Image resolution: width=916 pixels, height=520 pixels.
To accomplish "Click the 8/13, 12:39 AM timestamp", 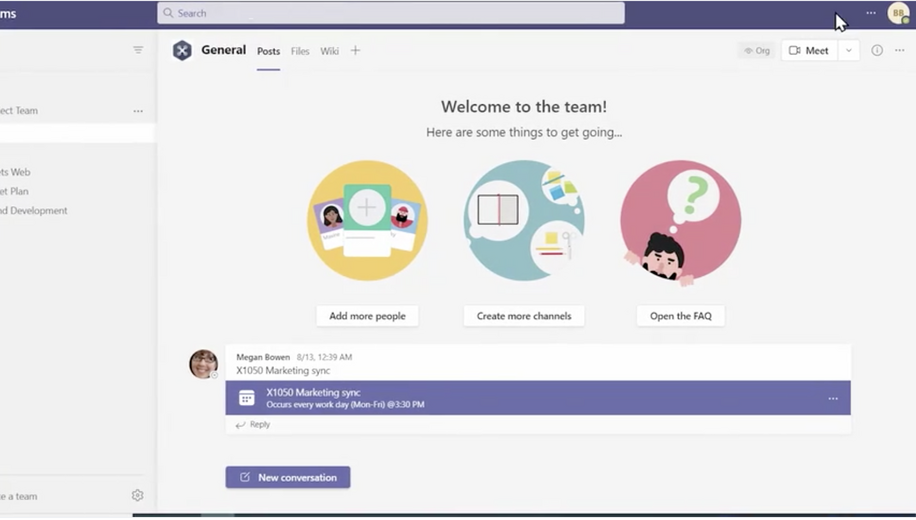I will pos(324,357).
